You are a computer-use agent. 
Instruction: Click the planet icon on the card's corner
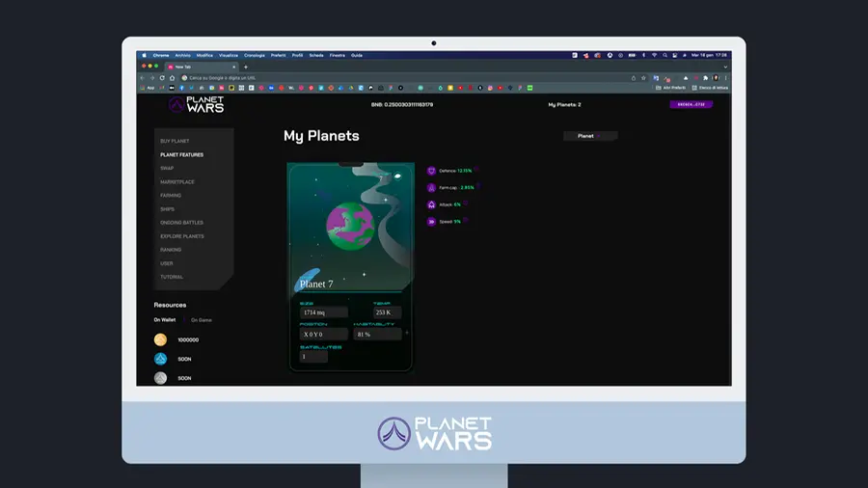click(x=397, y=176)
